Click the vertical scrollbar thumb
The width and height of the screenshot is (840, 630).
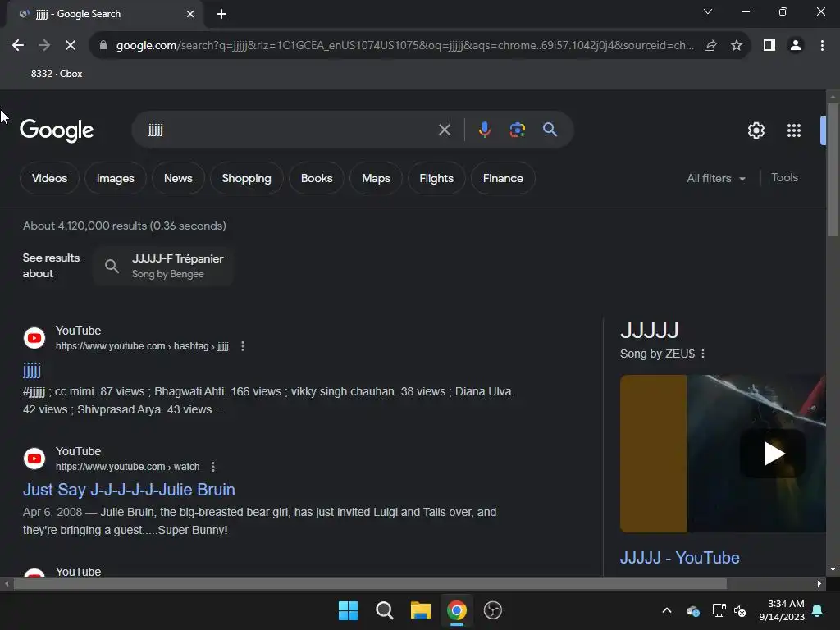coord(833,169)
